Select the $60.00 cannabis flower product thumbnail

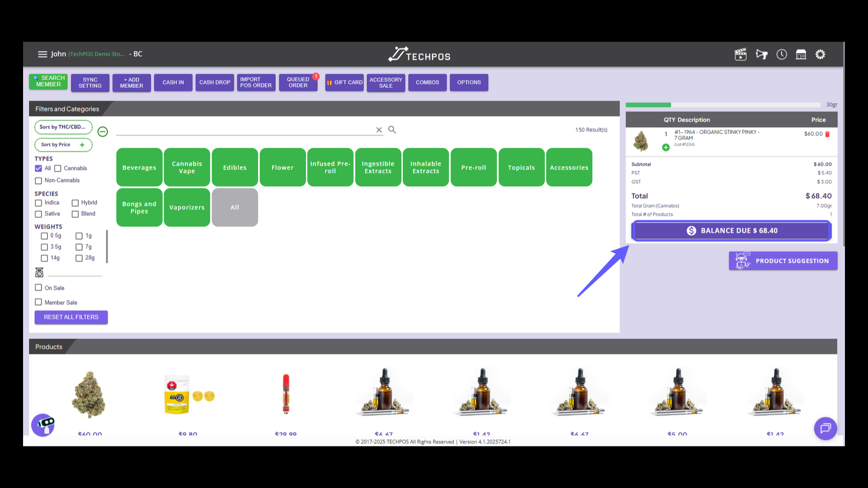pos(89,394)
